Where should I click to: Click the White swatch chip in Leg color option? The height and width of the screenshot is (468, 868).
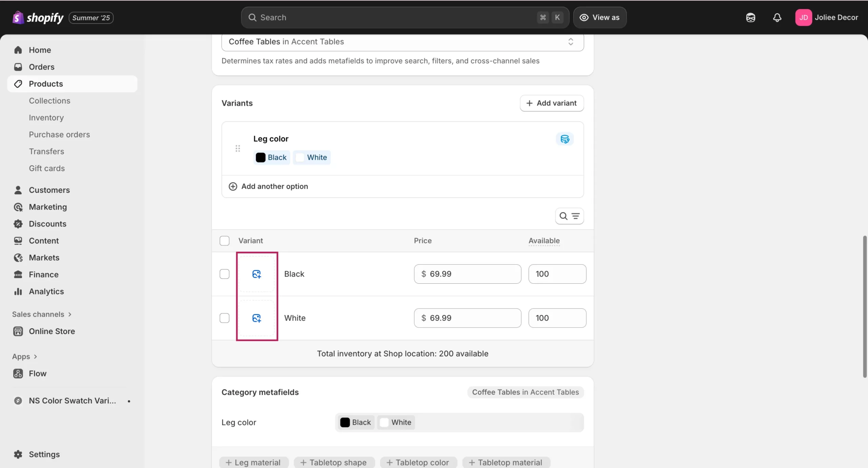coord(312,157)
